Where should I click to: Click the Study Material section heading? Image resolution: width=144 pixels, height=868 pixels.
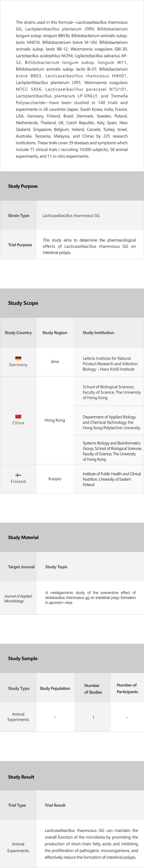point(23,537)
